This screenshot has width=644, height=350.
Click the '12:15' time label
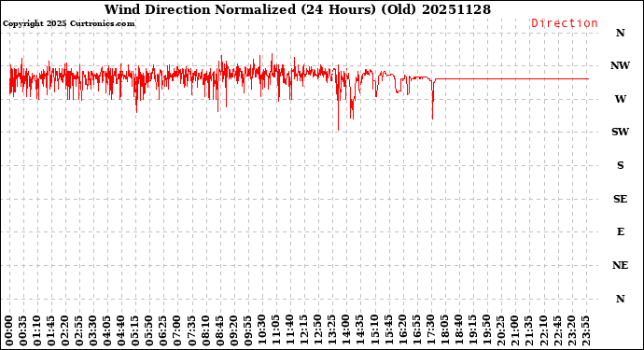(303, 331)
